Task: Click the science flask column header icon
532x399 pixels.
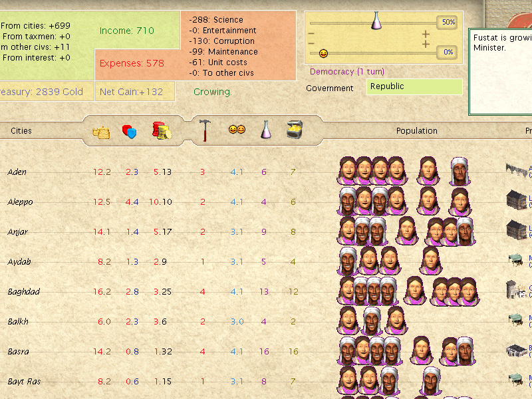Action: tap(265, 130)
